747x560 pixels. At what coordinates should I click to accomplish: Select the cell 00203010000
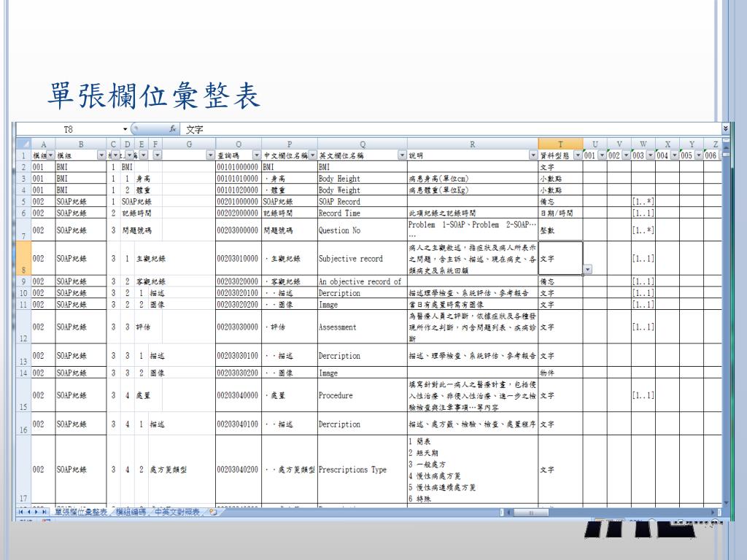(x=239, y=259)
